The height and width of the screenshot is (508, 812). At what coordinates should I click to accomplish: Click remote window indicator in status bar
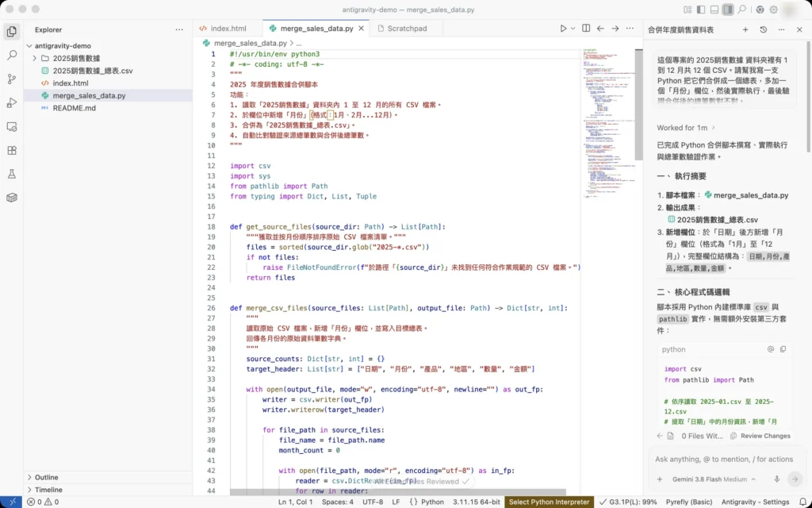11,502
